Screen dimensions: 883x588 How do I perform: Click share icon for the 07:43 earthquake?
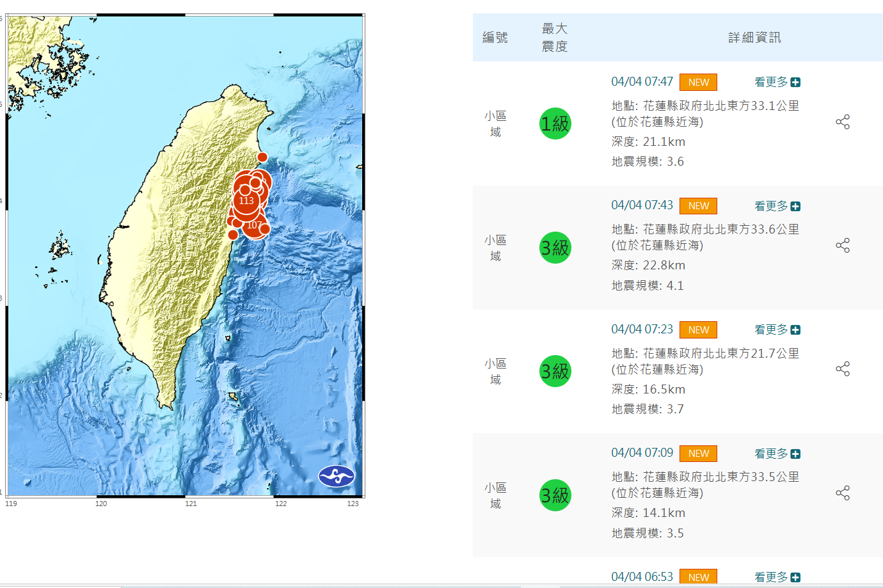click(x=842, y=246)
